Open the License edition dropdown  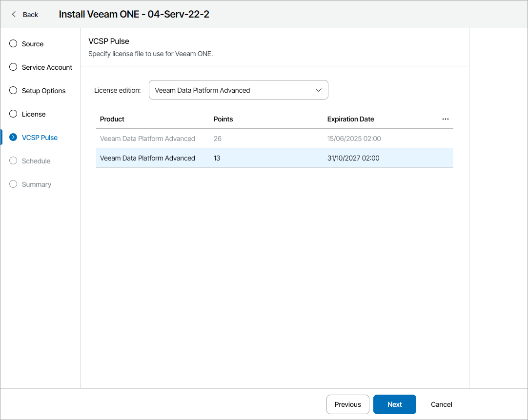click(x=238, y=90)
